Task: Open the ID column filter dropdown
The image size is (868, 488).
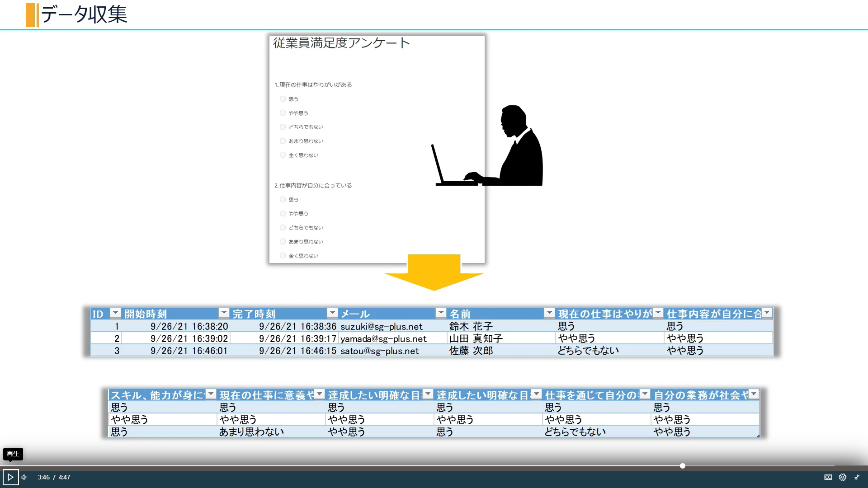Action: (x=116, y=312)
